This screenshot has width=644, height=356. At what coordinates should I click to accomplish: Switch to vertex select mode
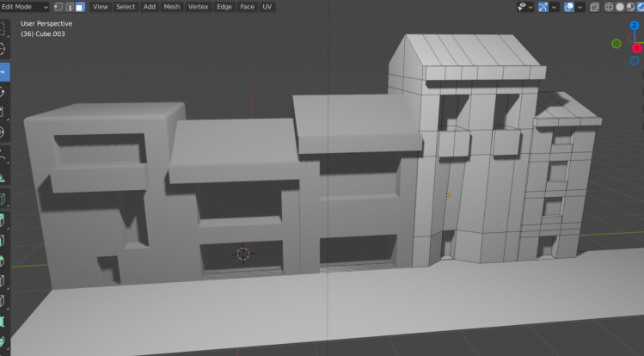click(x=58, y=6)
